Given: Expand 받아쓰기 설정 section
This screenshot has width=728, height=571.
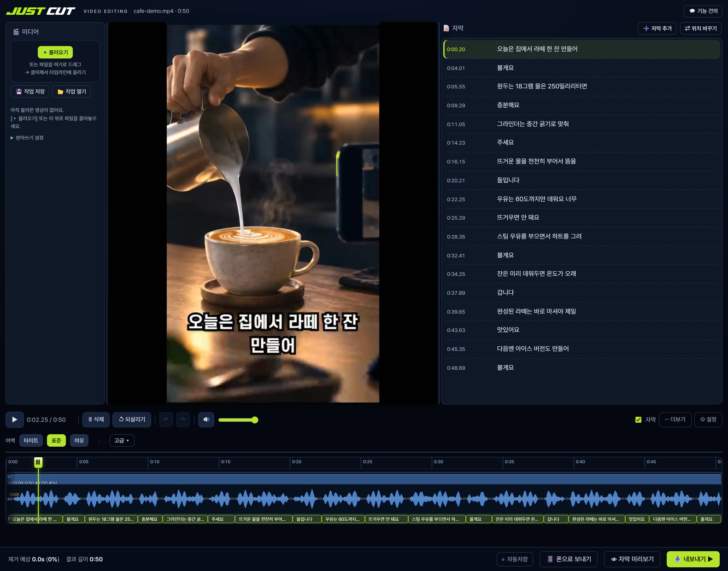Looking at the screenshot, I should tap(27, 138).
